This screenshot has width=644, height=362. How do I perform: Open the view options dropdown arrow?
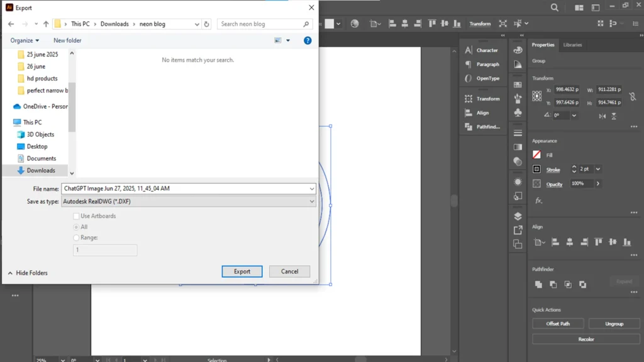(x=288, y=40)
